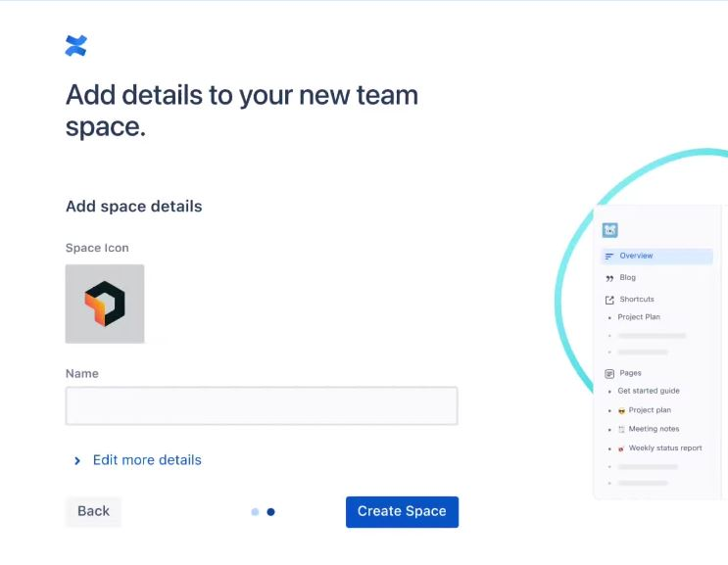Open the Weekly status report page
The width and height of the screenshot is (728, 565).
pos(665,447)
